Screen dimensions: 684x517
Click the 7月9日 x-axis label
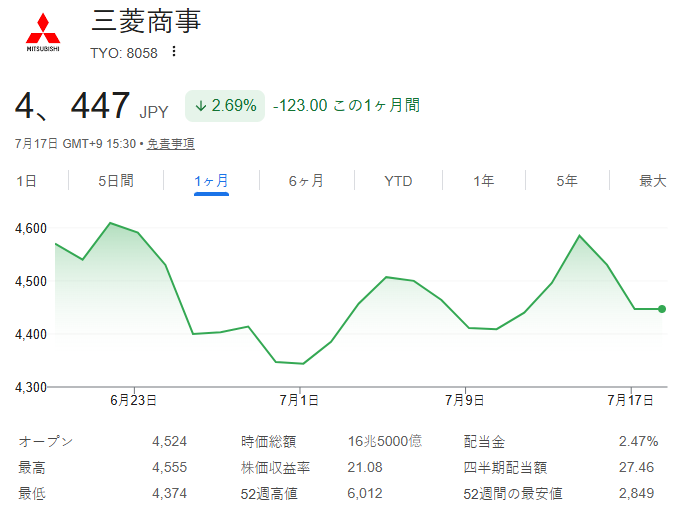pos(465,400)
